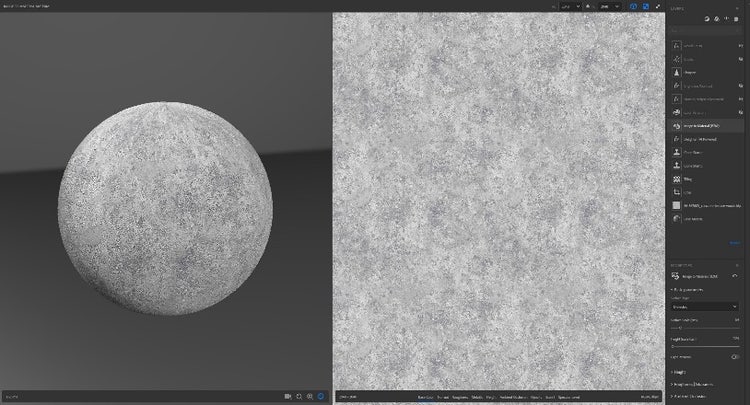
Task: Click the second slider track in Main parameters
Action: 705,346
